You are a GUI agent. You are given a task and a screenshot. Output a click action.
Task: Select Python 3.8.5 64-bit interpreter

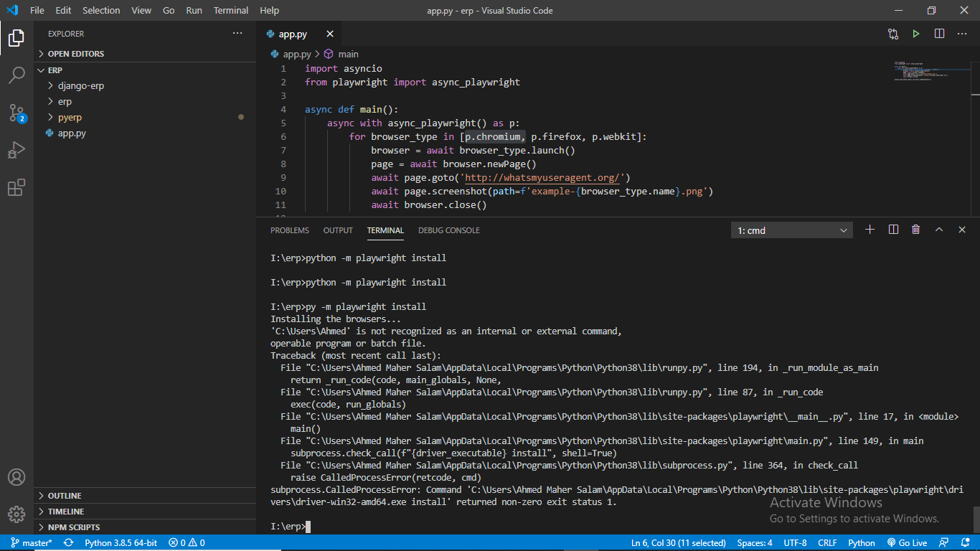click(x=121, y=543)
